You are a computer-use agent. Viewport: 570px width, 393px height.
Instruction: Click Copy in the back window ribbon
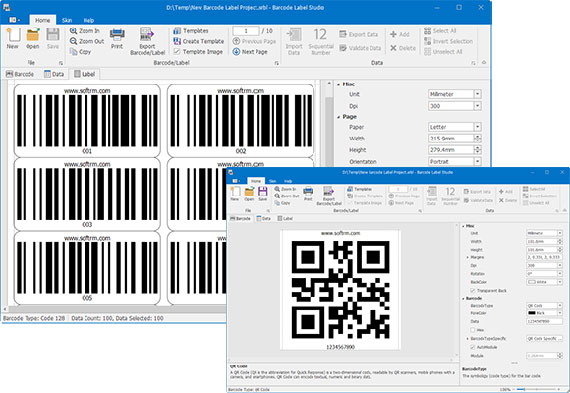pos(80,52)
